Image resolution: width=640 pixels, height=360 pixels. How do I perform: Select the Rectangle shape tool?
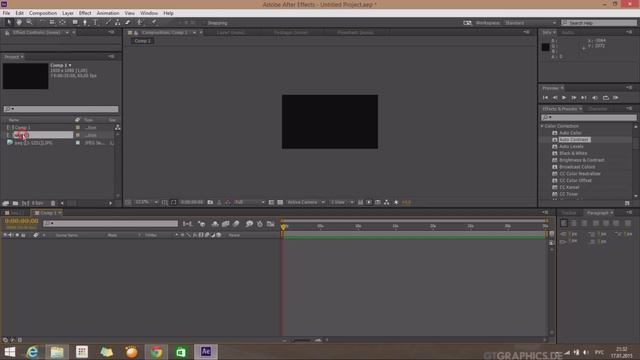[x=75, y=22]
